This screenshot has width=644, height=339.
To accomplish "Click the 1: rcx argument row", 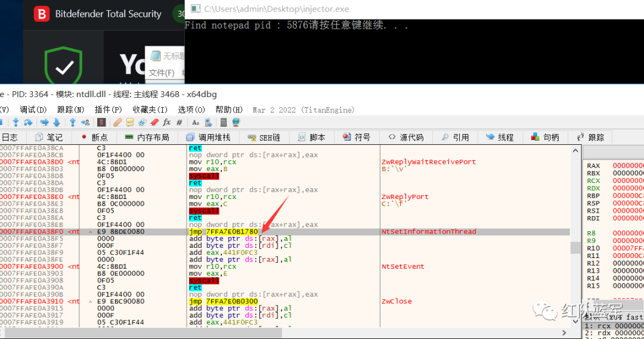I will [x=614, y=326].
